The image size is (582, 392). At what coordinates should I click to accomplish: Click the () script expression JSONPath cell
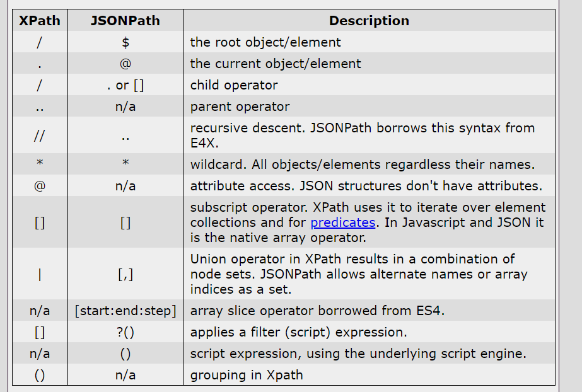(x=125, y=354)
